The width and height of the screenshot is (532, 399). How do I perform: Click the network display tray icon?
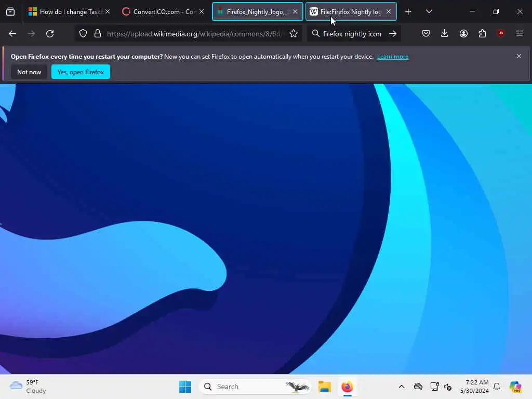point(434,387)
